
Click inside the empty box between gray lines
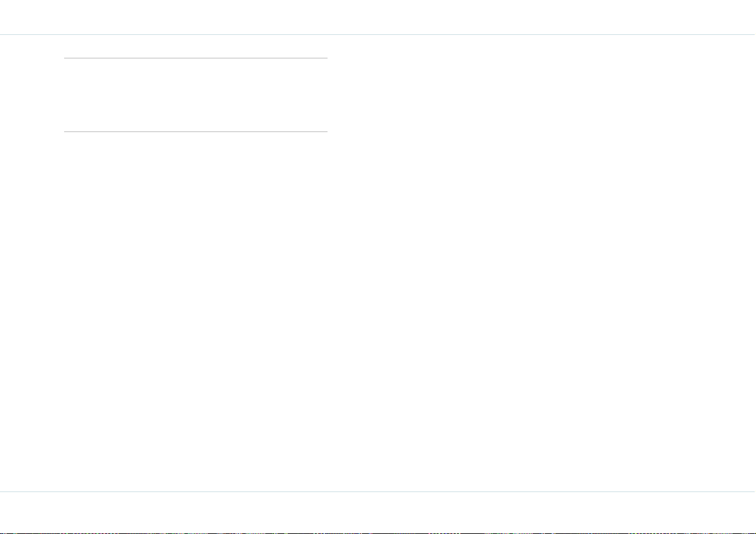click(196, 95)
